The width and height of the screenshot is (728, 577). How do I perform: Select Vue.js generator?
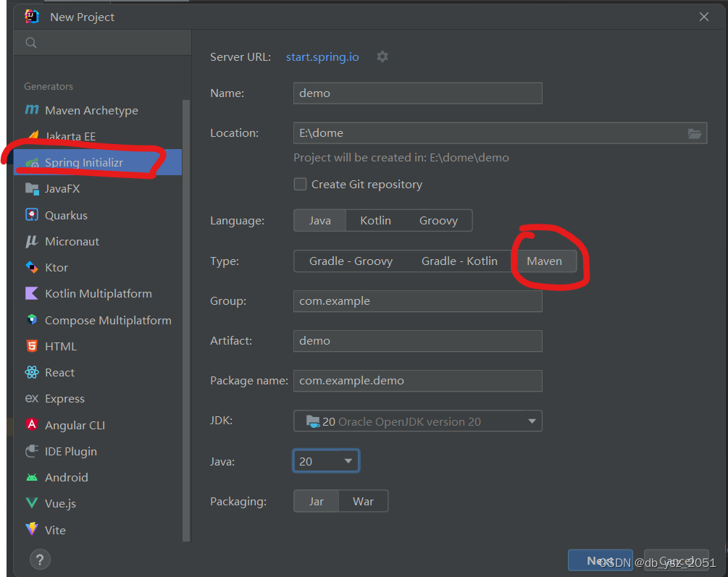click(98, 503)
